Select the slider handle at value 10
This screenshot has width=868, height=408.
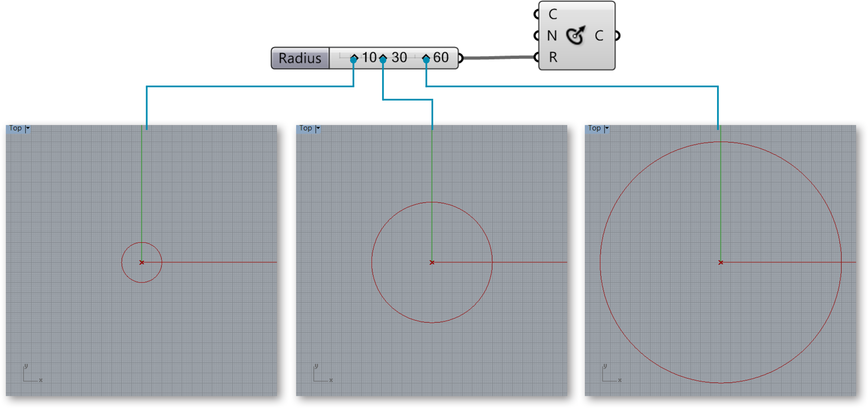[x=354, y=59]
